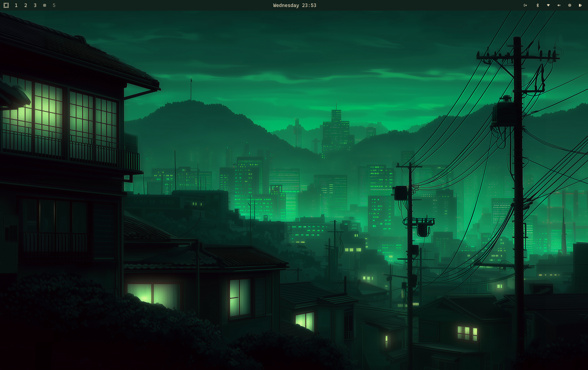Open the Wednesday 23:53 clock
The width and height of the screenshot is (588, 370).
pos(294,5)
